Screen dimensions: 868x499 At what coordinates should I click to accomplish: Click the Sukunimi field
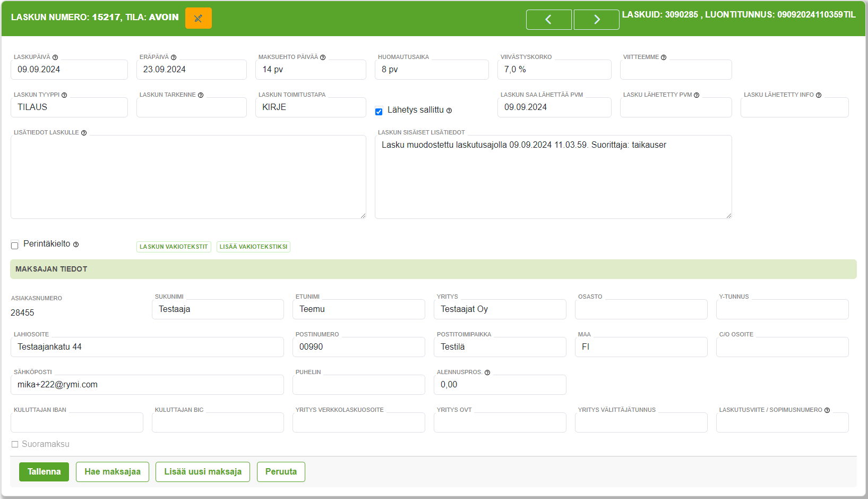[218, 309]
